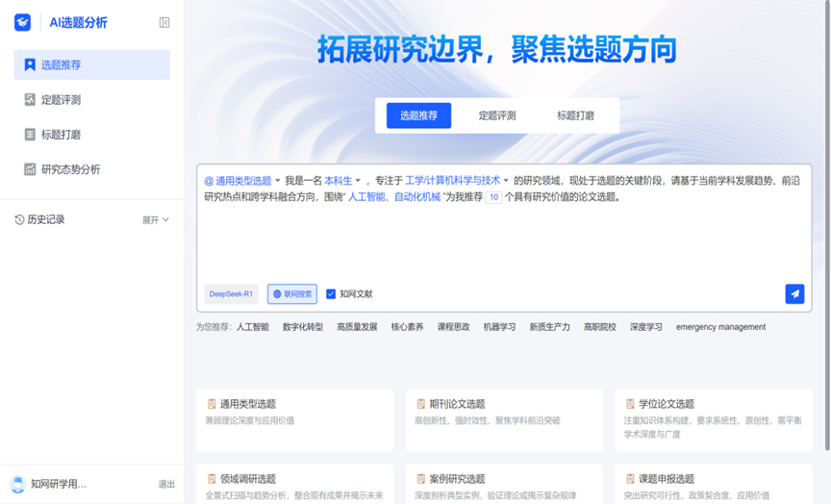The width and height of the screenshot is (831, 504).
Task: Open the 本科生 education level dropdown
Action: (x=342, y=181)
